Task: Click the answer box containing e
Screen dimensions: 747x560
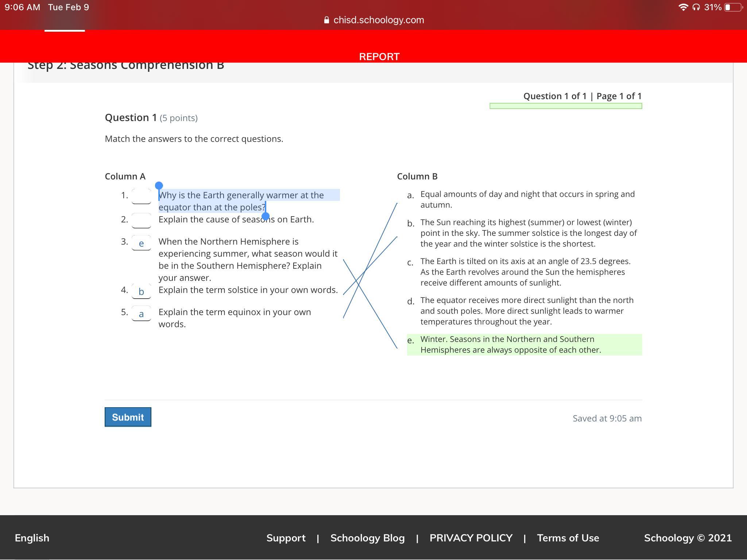Action: [141, 243]
